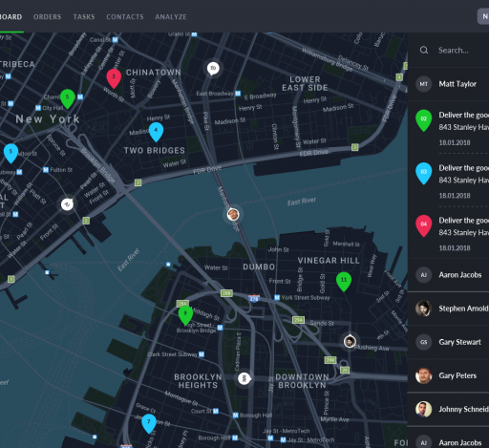Click driver photo marker on Manhattan Bridge
Viewport: 489px width, 448px height.
click(x=233, y=214)
